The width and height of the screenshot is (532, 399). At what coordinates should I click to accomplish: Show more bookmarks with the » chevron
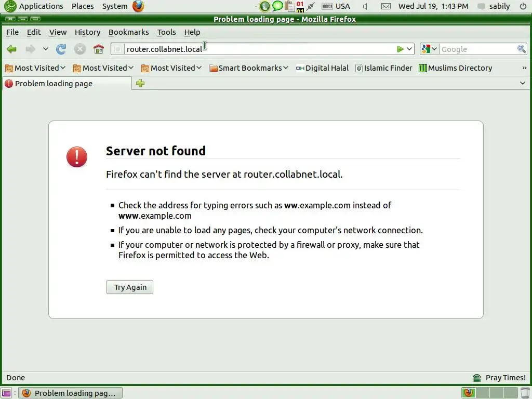click(524, 68)
